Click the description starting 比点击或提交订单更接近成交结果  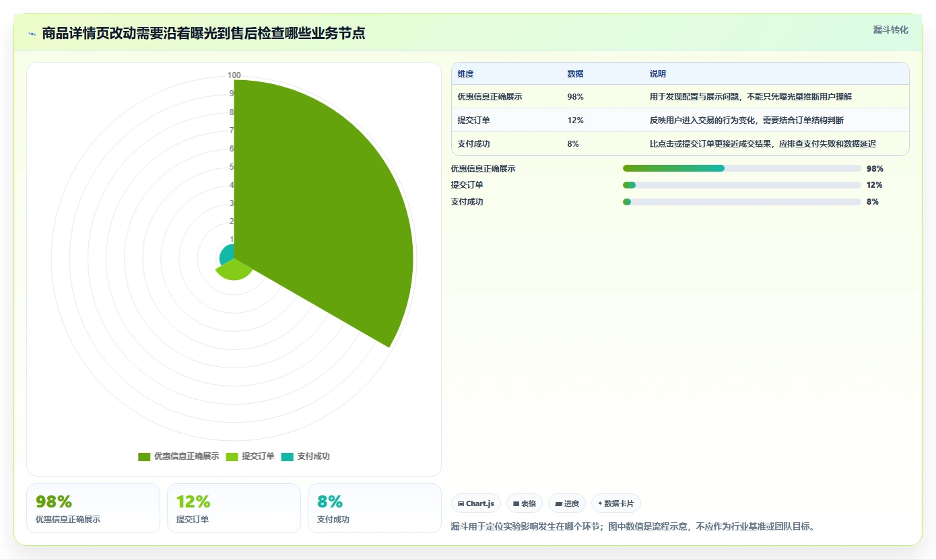point(763,144)
